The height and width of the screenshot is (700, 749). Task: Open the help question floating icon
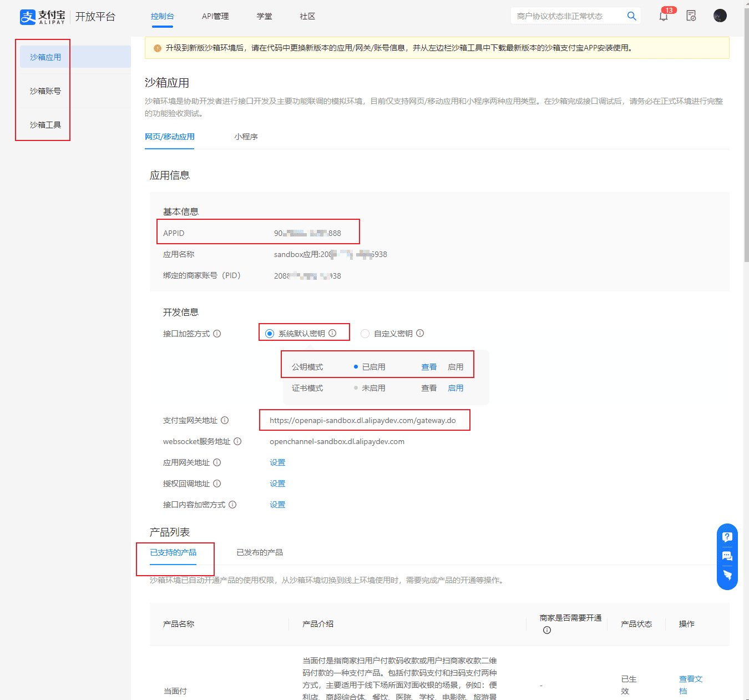click(x=727, y=537)
